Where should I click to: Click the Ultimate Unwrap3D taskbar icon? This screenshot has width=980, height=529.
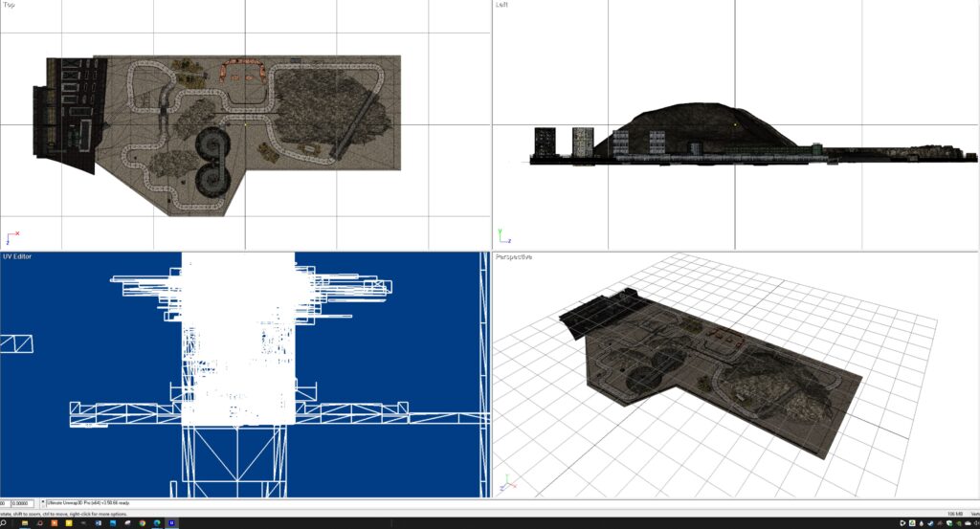[171, 522]
